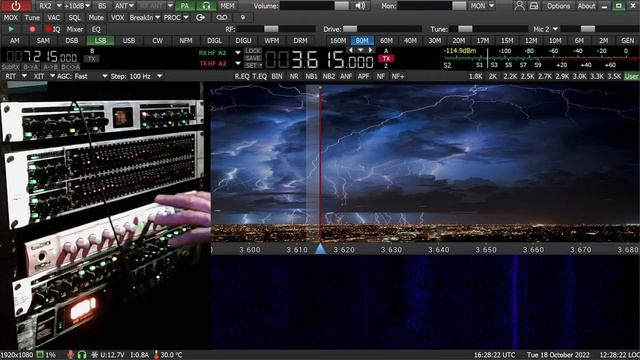
Task: Select the USB mode
Action: [x=129, y=40]
